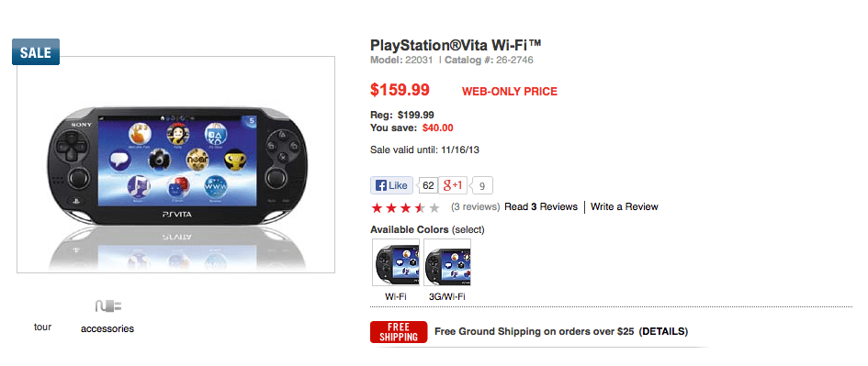Screen dimensions: 868x366
Task: Click the Write a Review link
Action: pos(625,206)
